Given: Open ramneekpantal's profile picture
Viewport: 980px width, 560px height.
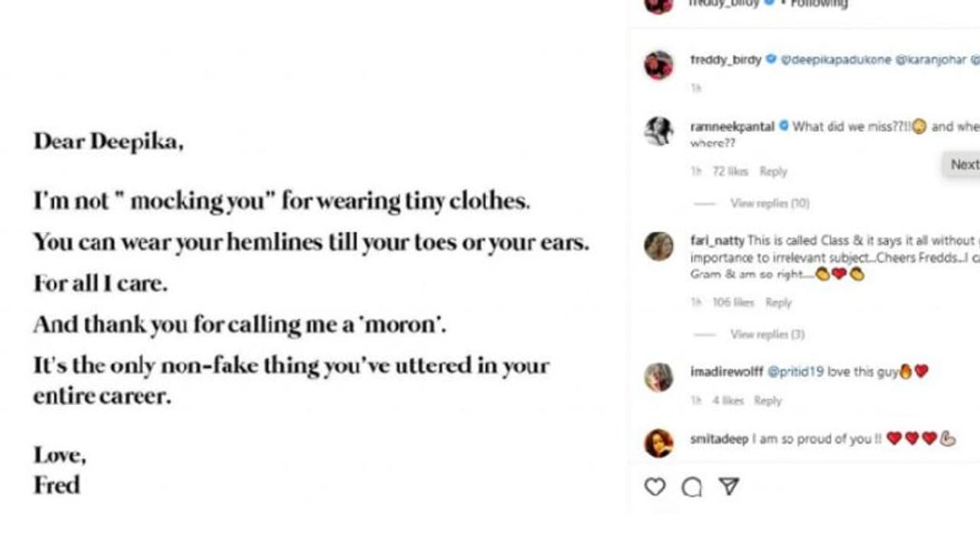Looking at the screenshot, I should coord(658,131).
